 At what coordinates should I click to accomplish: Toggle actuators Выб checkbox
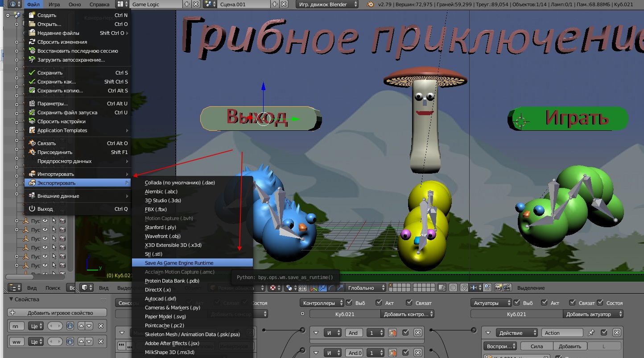click(517, 303)
